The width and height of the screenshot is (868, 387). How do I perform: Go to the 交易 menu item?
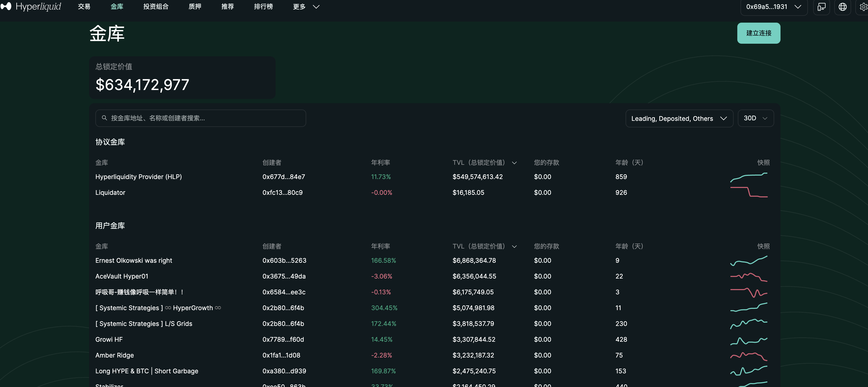[x=84, y=7]
